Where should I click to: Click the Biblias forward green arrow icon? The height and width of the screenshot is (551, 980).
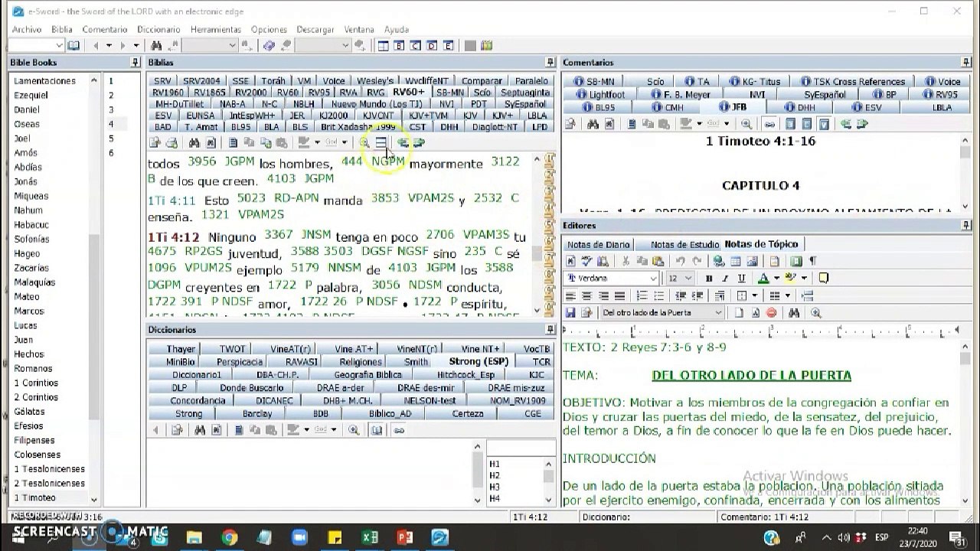point(419,142)
